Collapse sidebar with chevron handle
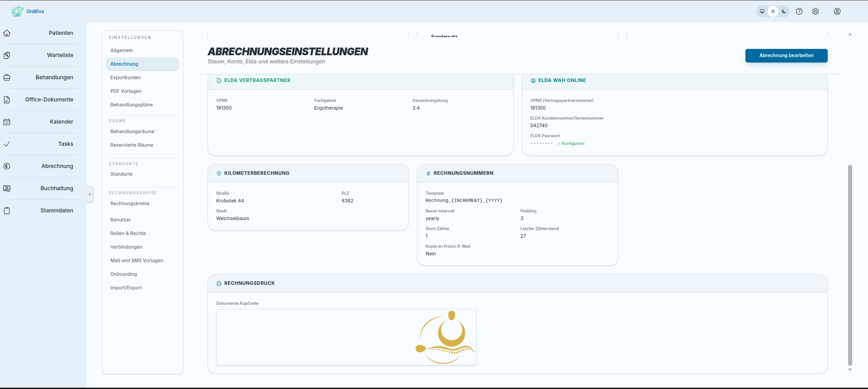868x389 pixels. point(90,194)
